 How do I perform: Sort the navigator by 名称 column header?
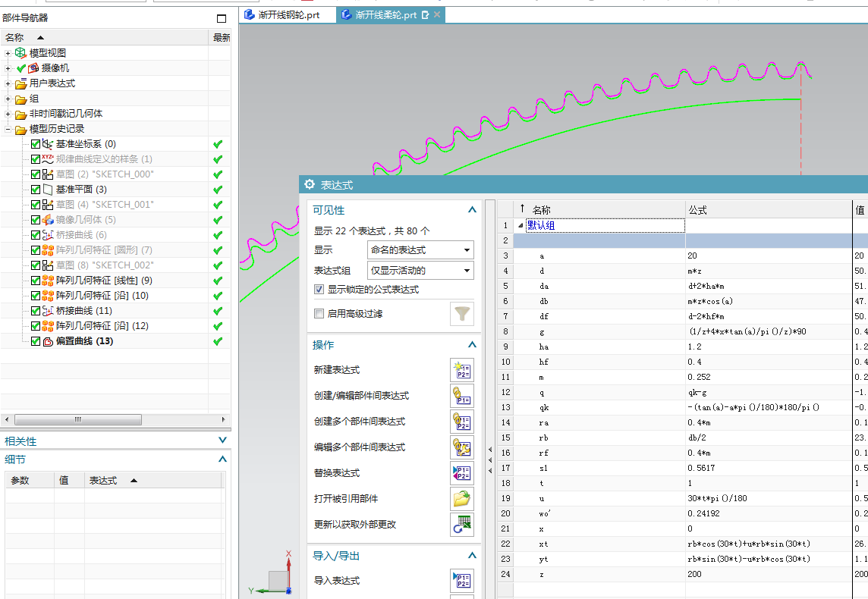pyautogui.click(x=104, y=38)
